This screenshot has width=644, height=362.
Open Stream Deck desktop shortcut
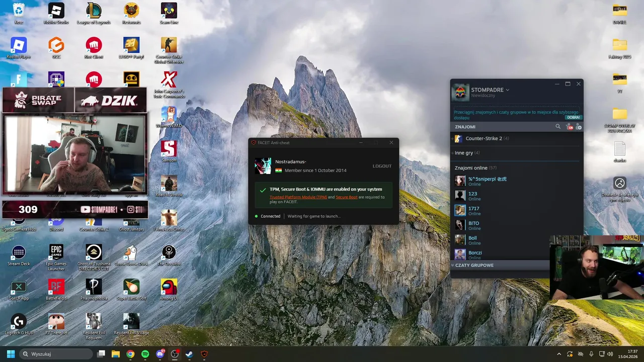(x=19, y=255)
